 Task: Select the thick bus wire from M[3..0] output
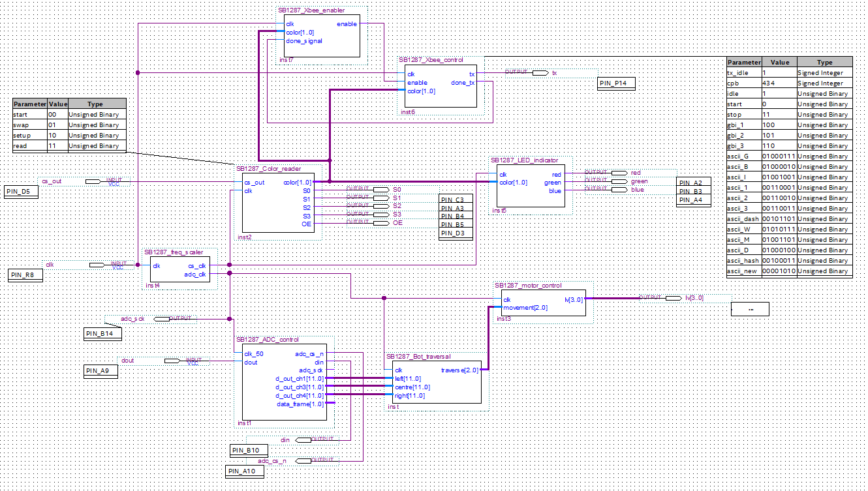click(613, 298)
